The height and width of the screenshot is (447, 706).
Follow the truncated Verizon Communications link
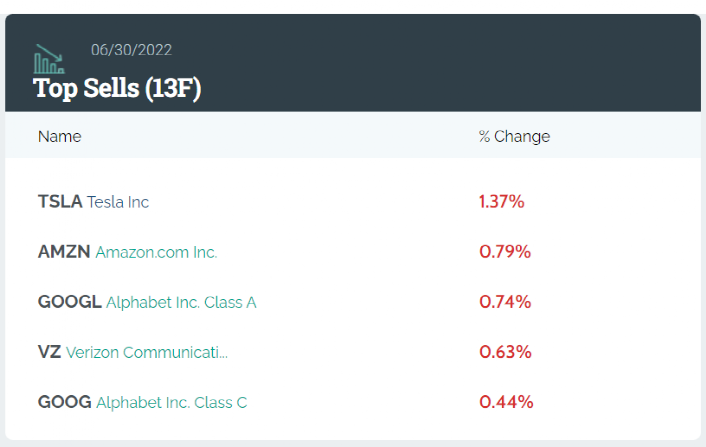coord(147,352)
